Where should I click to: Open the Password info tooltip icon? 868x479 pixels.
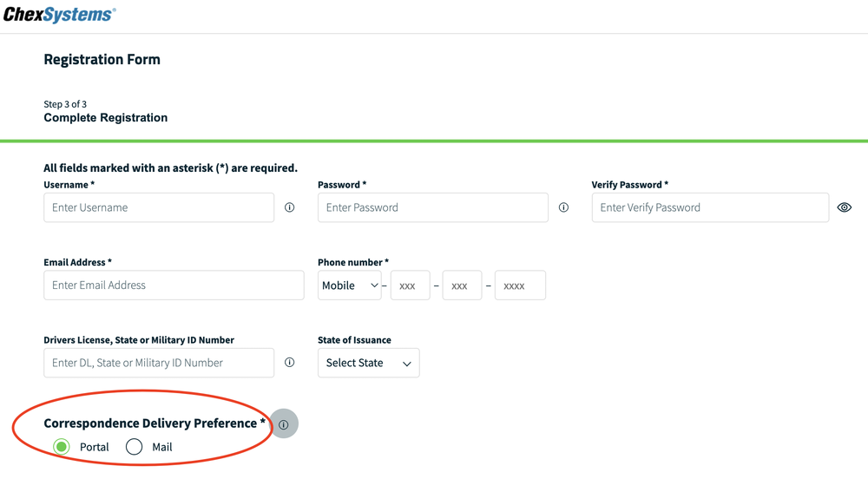(x=563, y=207)
